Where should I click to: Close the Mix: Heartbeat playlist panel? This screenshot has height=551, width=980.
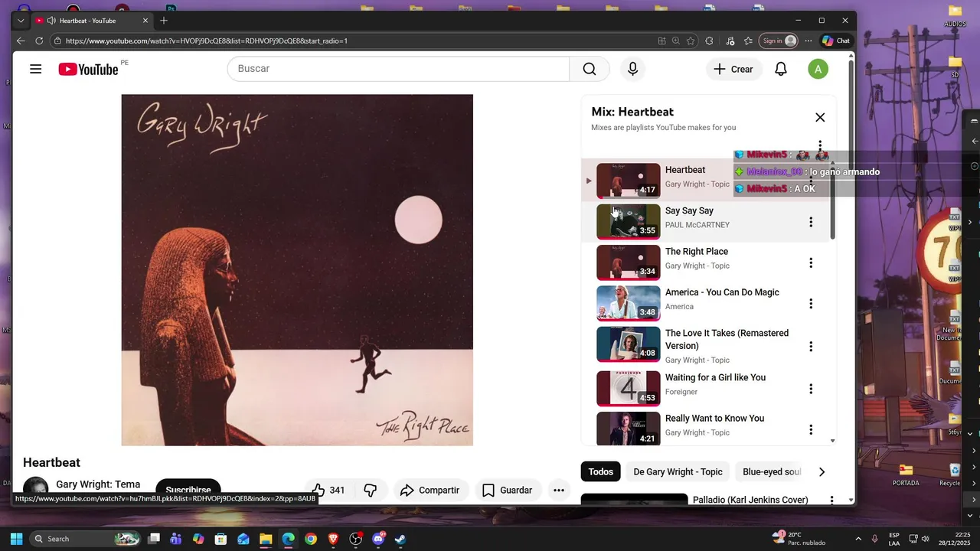(x=820, y=117)
